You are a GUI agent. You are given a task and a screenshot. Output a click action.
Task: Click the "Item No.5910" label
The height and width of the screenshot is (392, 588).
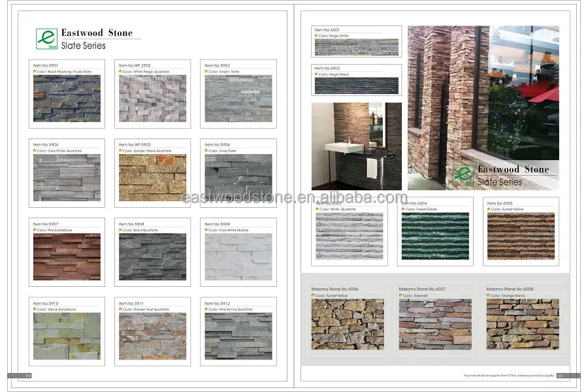point(46,303)
